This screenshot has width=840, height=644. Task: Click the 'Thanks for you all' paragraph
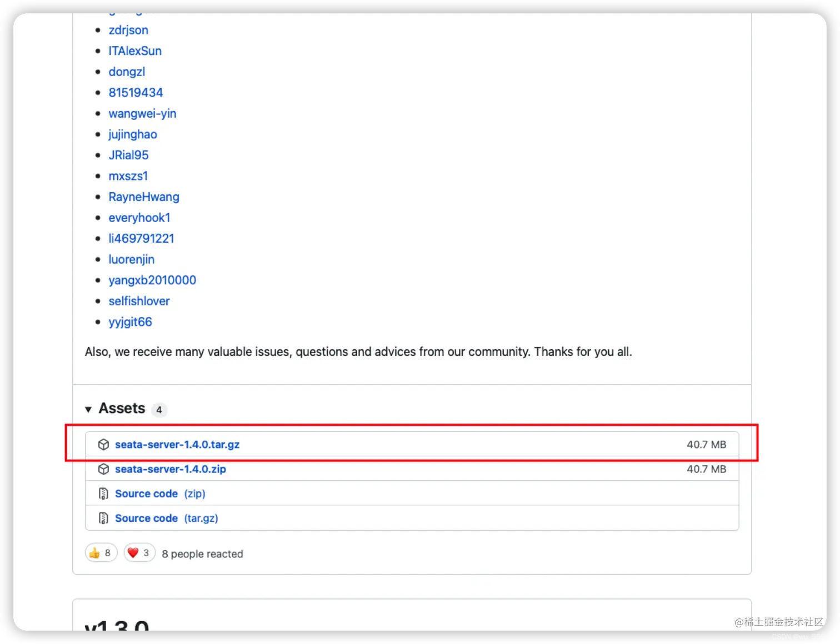pyautogui.click(x=358, y=352)
